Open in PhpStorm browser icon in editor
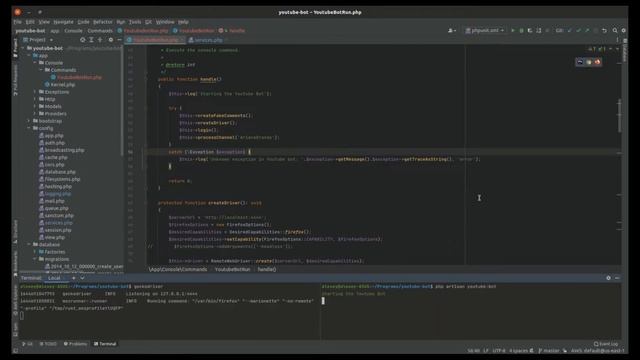Viewport: 640px width, 360px height. (580, 62)
